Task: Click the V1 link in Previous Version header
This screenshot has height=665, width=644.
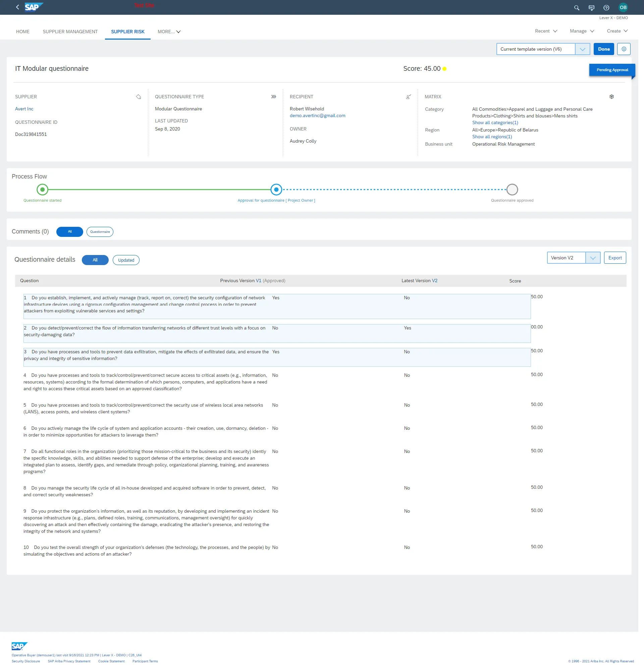Action: point(258,281)
